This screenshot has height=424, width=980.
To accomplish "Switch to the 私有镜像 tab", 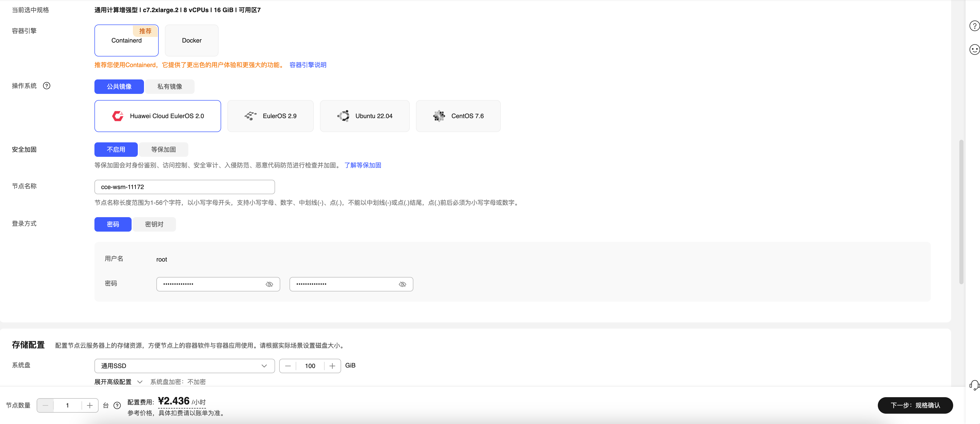I will tap(170, 87).
